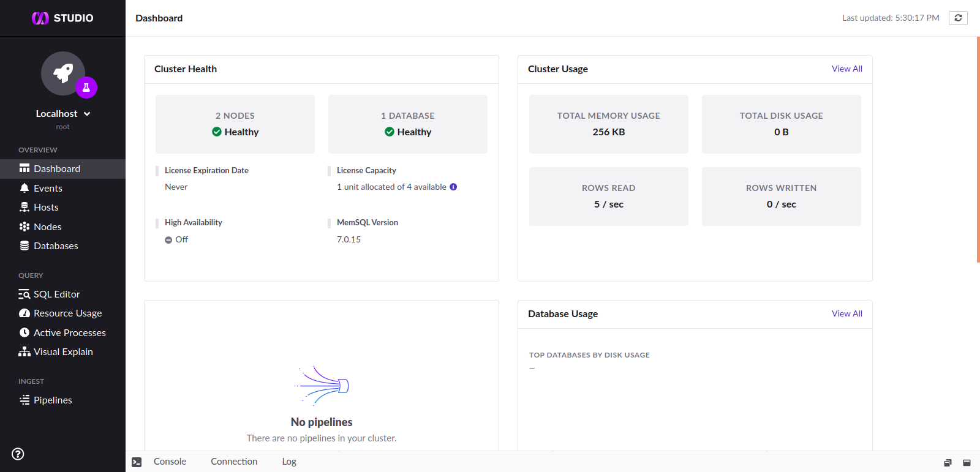Screen dimensions: 980x472
Task: Click the 2 Nodes Healthy card
Action: click(235, 124)
